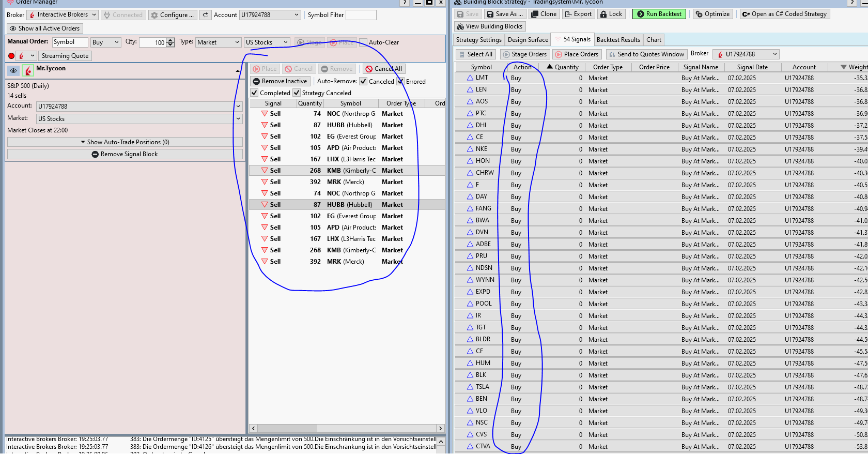Click the Streaming Quote button
This screenshot has height=454, width=868.
coord(65,56)
